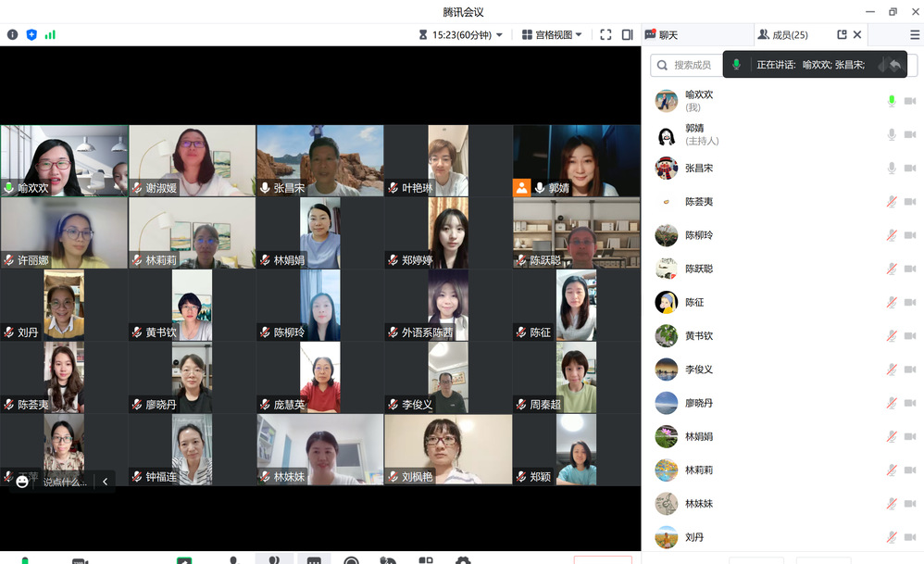Click 廖晓丹 in the member list

click(x=782, y=403)
